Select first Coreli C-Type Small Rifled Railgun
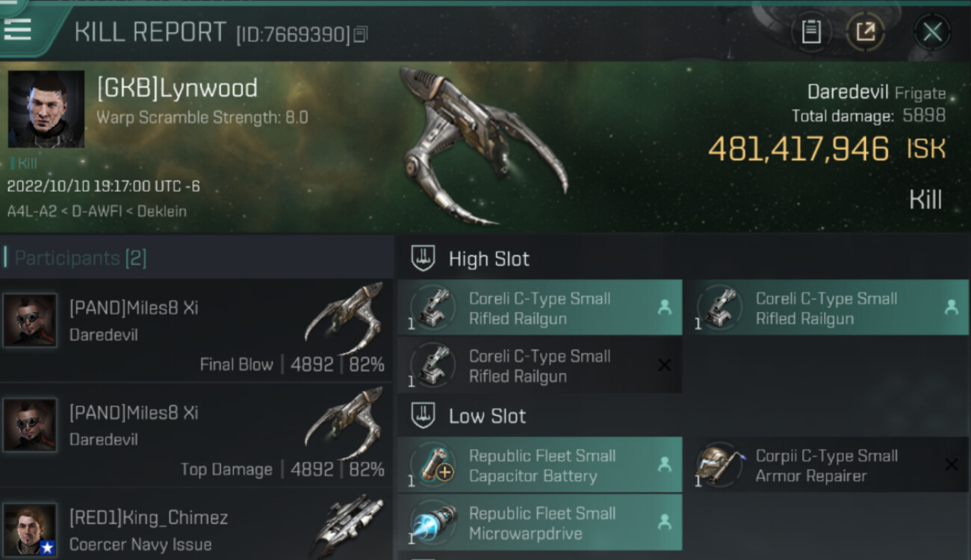This screenshot has height=560, width=971. [539, 308]
